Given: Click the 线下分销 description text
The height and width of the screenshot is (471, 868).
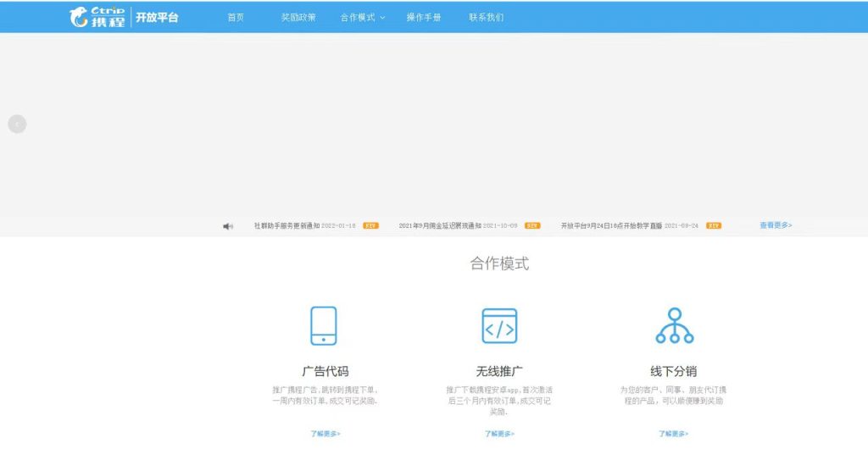Looking at the screenshot, I should [x=674, y=395].
